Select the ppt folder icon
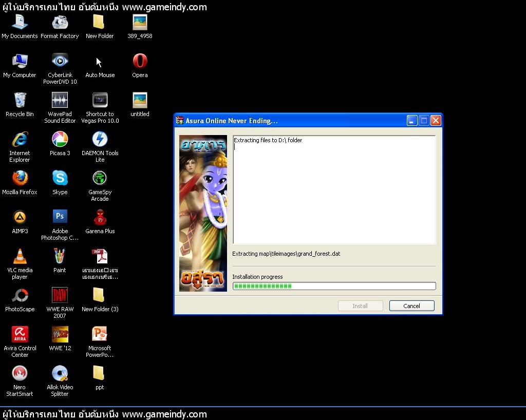 tap(100, 373)
